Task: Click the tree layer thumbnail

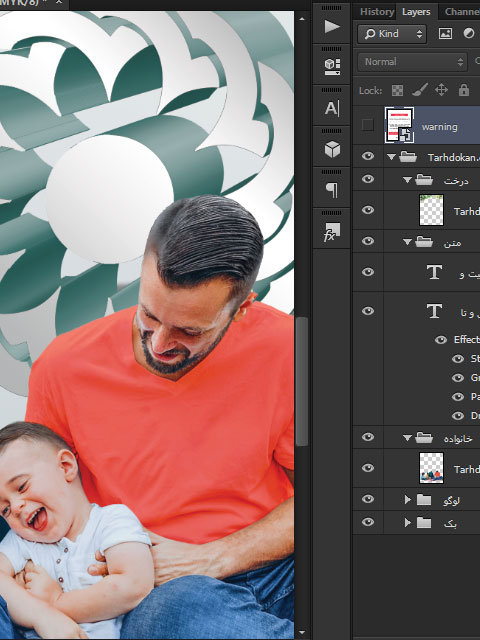Action: click(431, 210)
